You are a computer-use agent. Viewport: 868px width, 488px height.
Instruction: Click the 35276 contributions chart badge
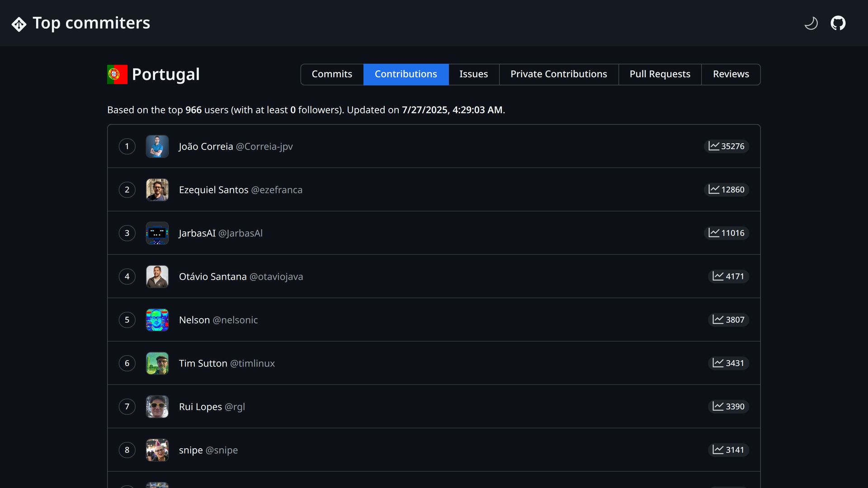click(726, 146)
